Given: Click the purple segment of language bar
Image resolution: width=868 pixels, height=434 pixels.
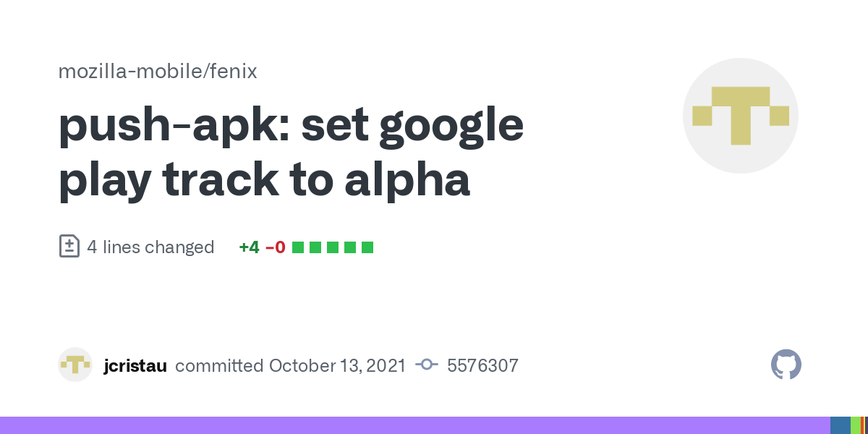Looking at the screenshot, I should click(x=412, y=425).
